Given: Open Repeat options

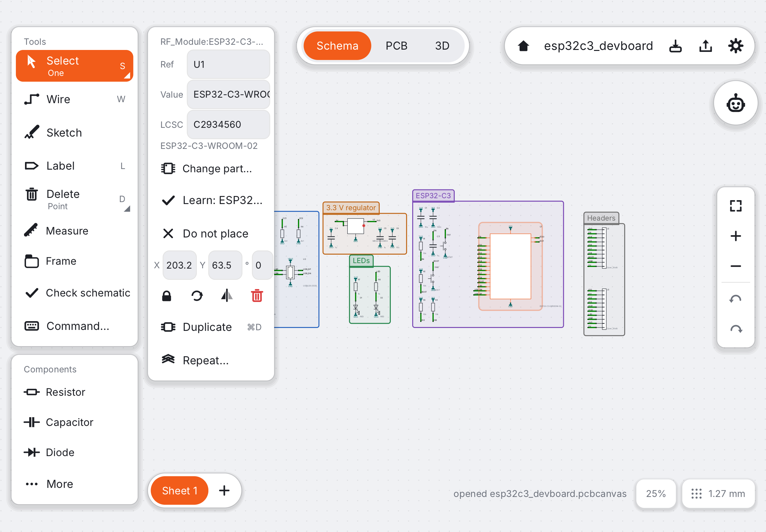Looking at the screenshot, I should click(211, 360).
